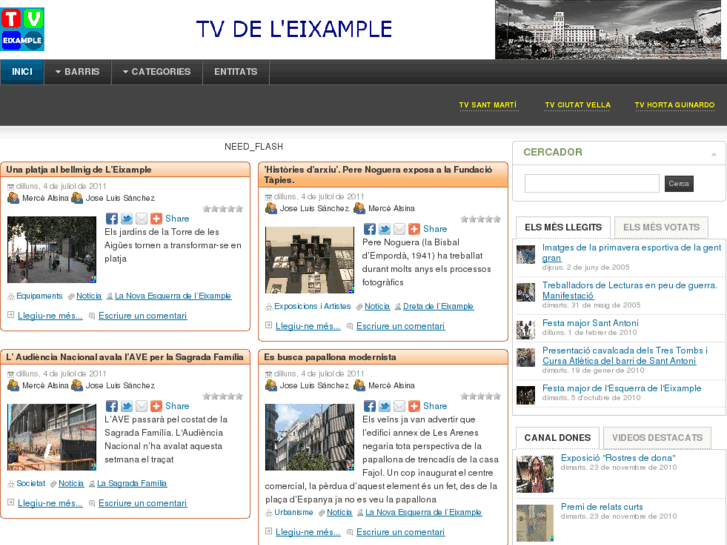727x545 pixels.
Task: Open 'L'Audiència Nacional avala l'AVE' article title
Action: pyautogui.click(x=125, y=357)
